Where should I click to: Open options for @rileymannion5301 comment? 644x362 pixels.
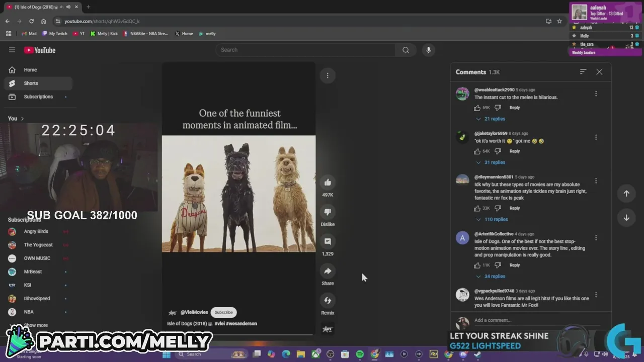click(x=596, y=180)
